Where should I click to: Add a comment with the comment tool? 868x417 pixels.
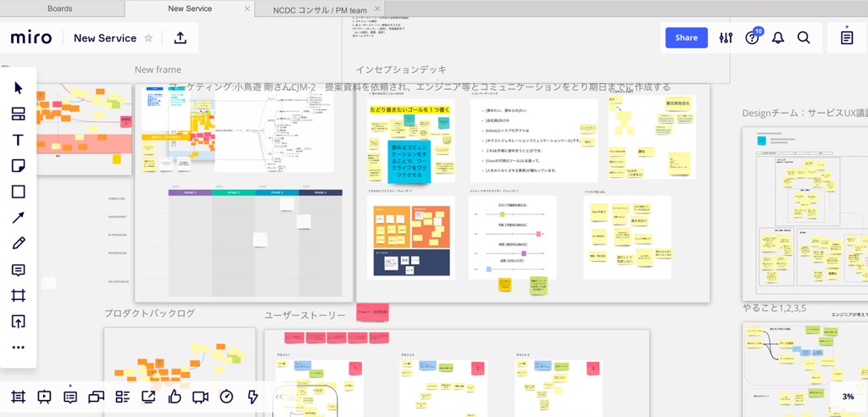pyautogui.click(x=19, y=270)
